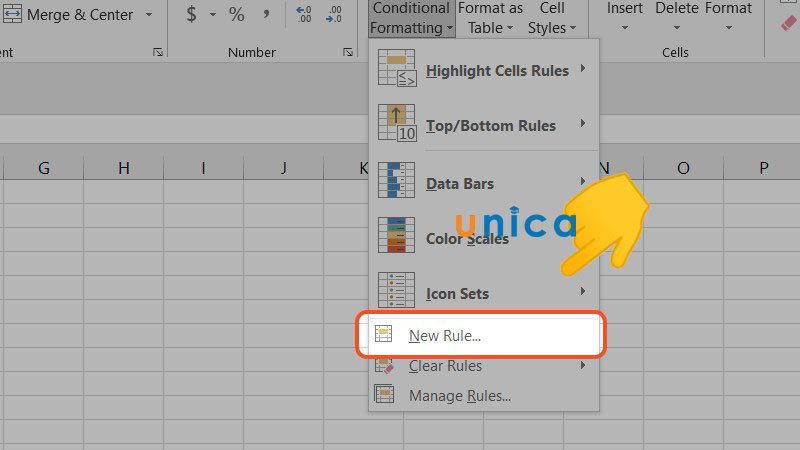Select column P header
Screen dimensions: 800x450
[x=763, y=168]
